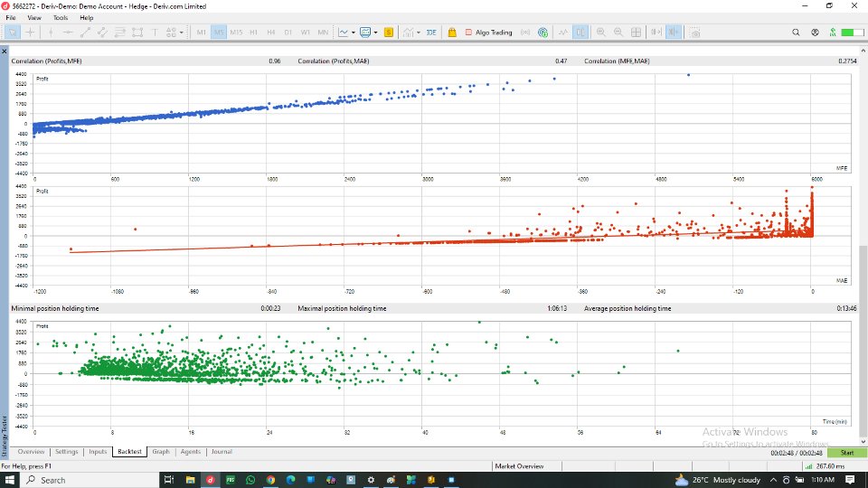Expand the chart type dropdown arrow
The width and height of the screenshot is (868, 488).
[354, 33]
